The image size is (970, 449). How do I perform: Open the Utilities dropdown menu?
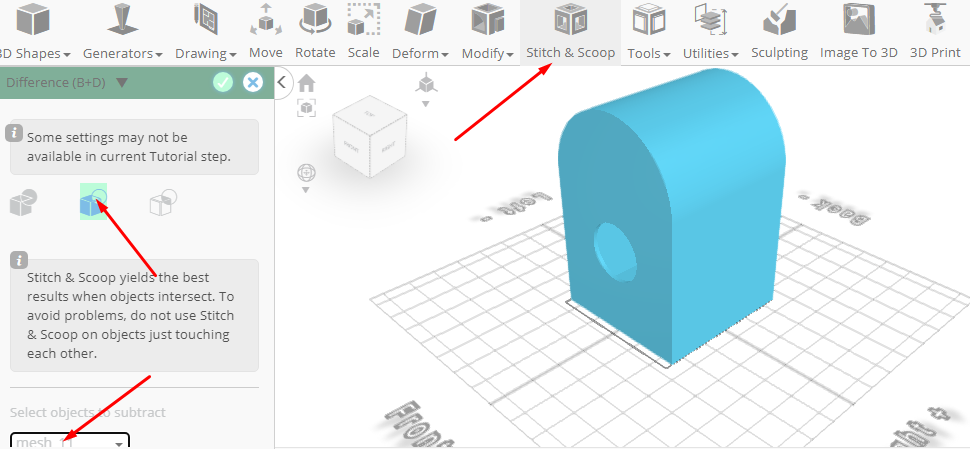[x=710, y=31]
